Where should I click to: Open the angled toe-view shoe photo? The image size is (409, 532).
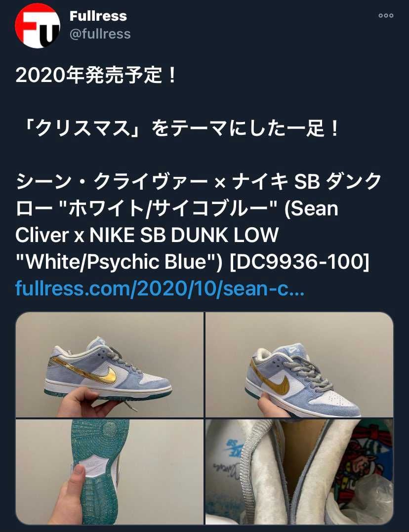[x=299, y=365]
